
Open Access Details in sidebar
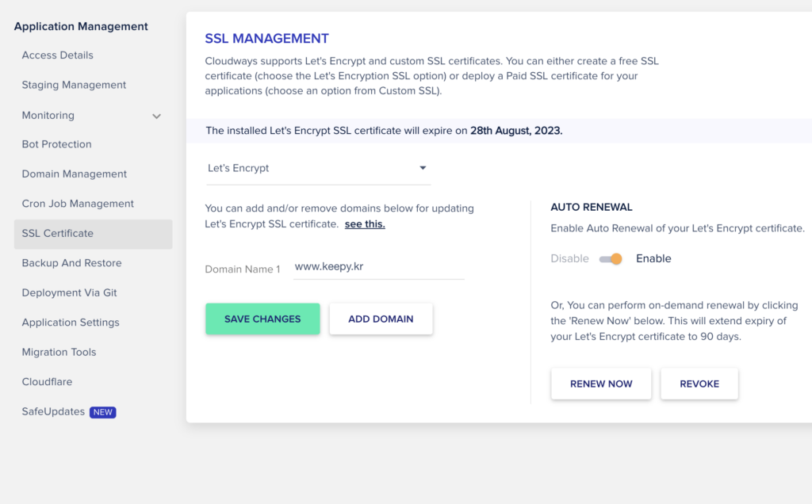click(x=57, y=55)
